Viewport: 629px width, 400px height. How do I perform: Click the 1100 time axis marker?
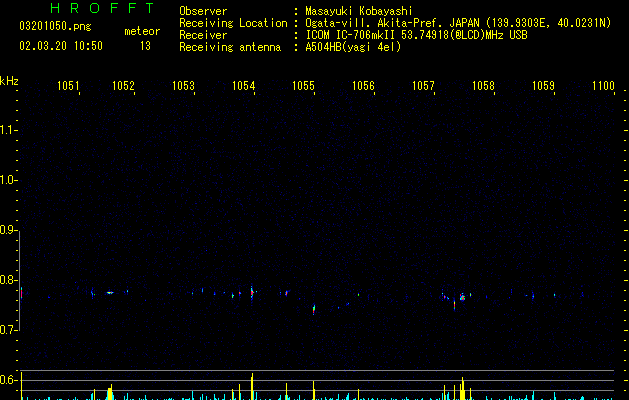(x=603, y=86)
